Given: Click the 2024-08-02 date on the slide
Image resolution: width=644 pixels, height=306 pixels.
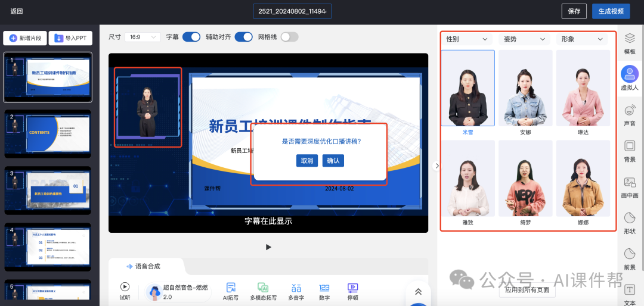Looking at the screenshot, I should pos(339,189).
